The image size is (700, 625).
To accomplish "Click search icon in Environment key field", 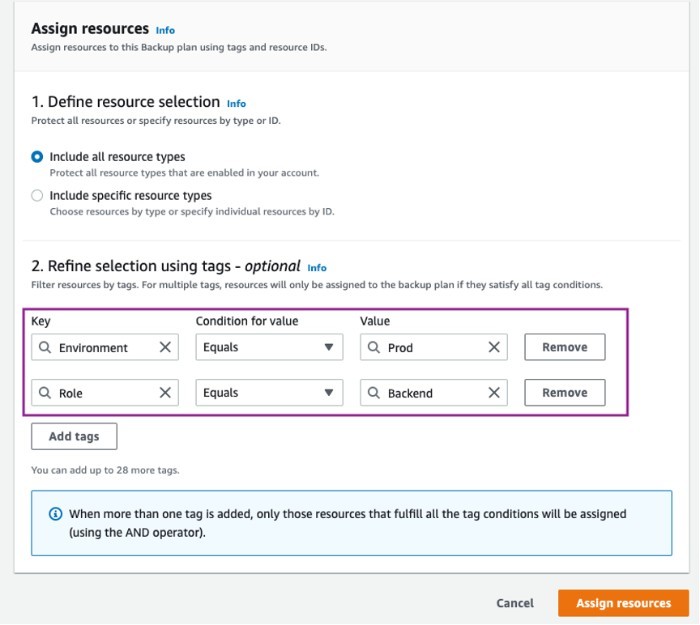I will 45,347.
